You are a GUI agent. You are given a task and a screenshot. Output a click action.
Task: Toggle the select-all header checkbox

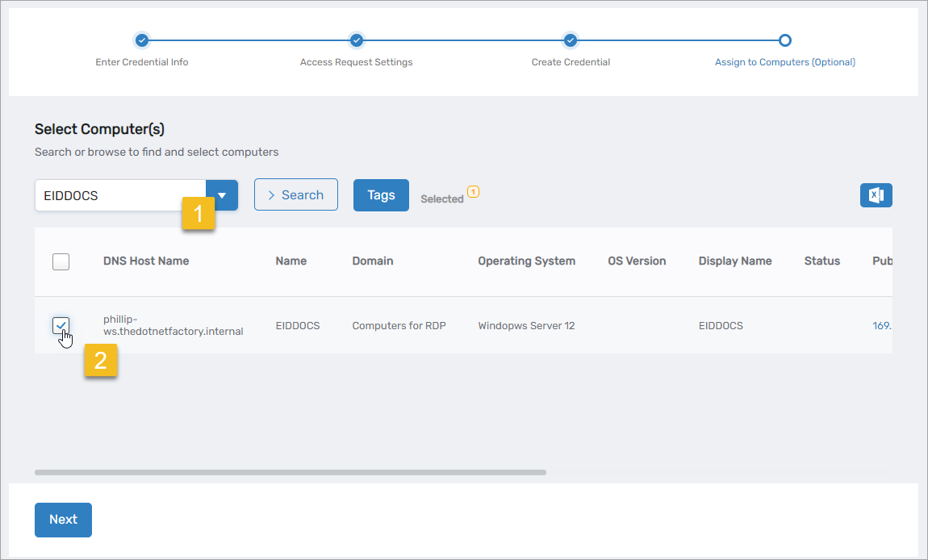click(x=61, y=261)
